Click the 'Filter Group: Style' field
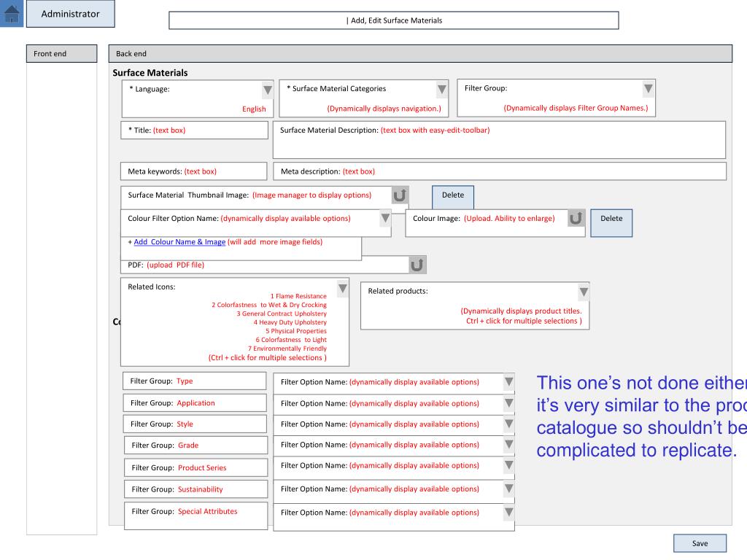Screen dimensions: 747x560 point(195,424)
